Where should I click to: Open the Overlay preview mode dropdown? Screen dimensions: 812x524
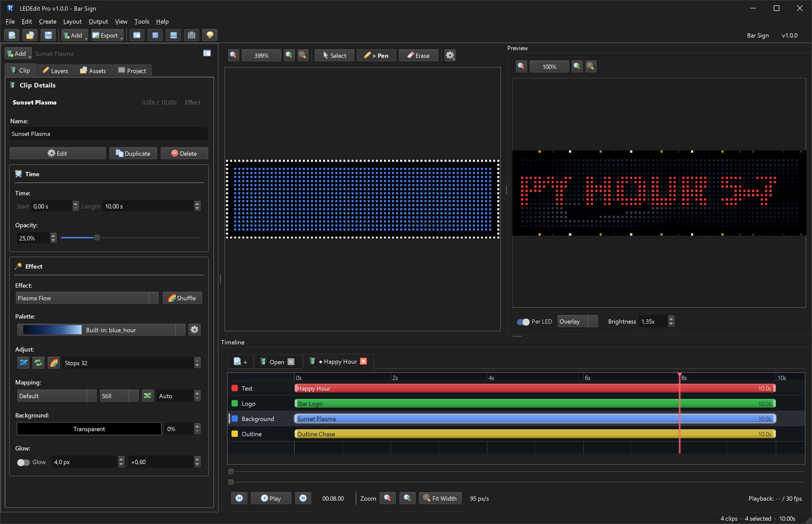577,322
